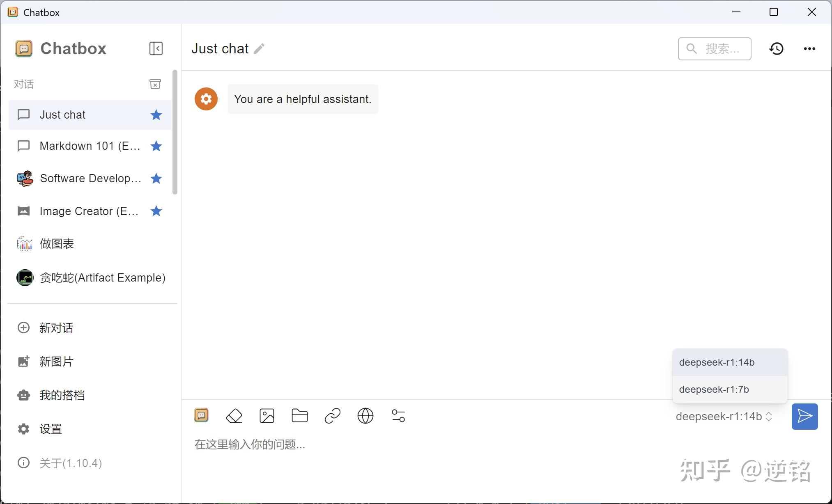Open the attach file folder icon
The image size is (832, 504).
(x=300, y=416)
